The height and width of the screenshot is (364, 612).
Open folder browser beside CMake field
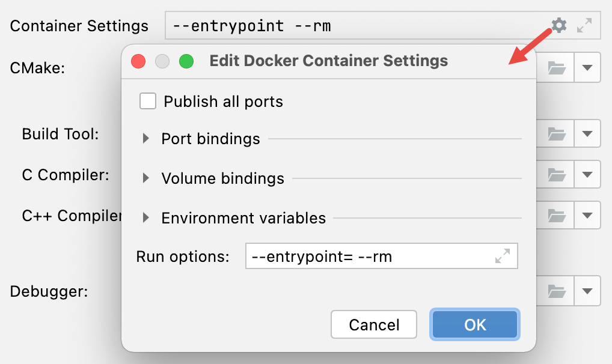[555, 67]
